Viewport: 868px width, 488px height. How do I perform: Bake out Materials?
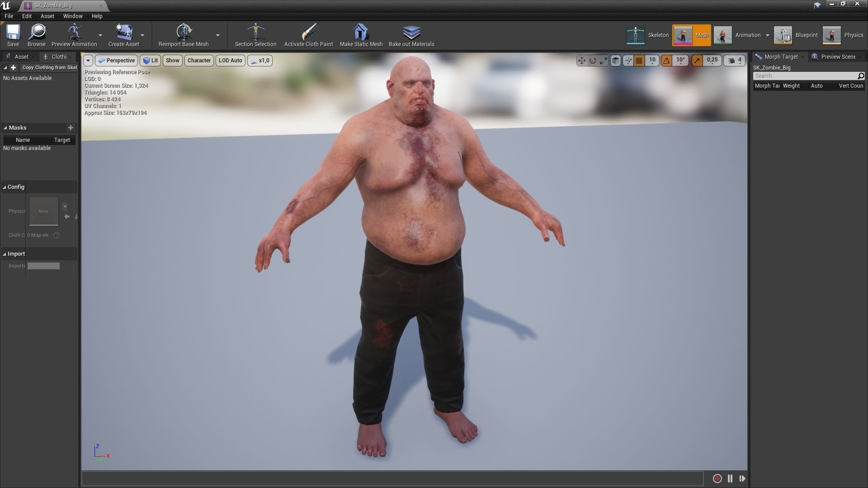[411, 35]
